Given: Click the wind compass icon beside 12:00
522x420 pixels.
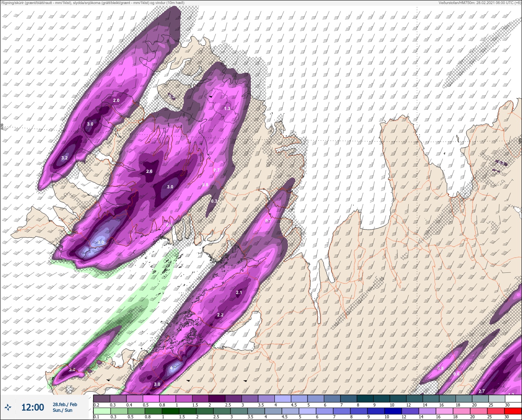Looking at the screenshot, I should point(8,407).
